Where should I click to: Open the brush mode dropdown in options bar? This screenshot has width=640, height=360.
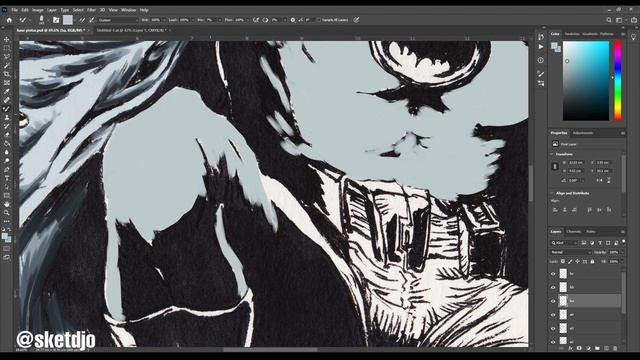pos(119,20)
